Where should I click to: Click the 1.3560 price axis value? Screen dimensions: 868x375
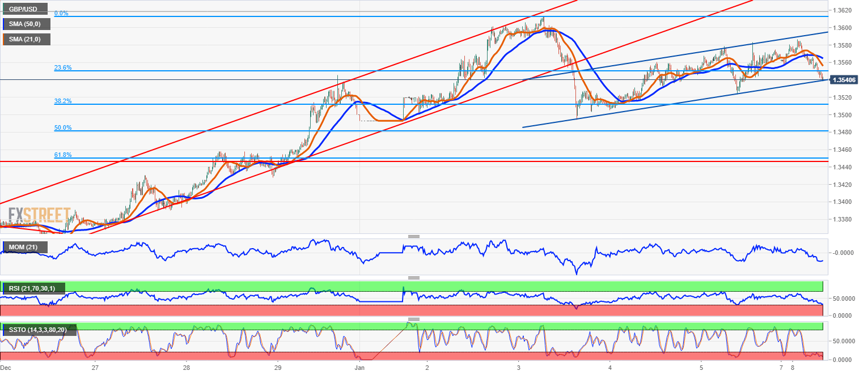pyautogui.click(x=842, y=63)
